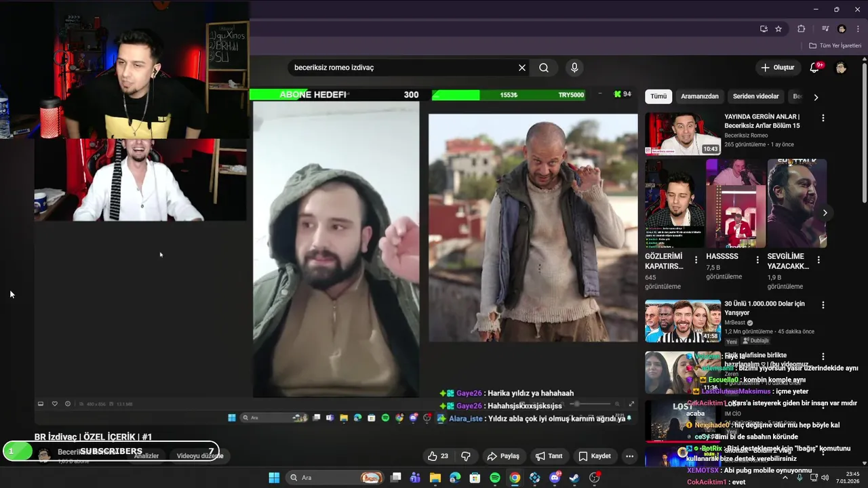
Task: Open more video actions ellipsis
Action: point(629,456)
